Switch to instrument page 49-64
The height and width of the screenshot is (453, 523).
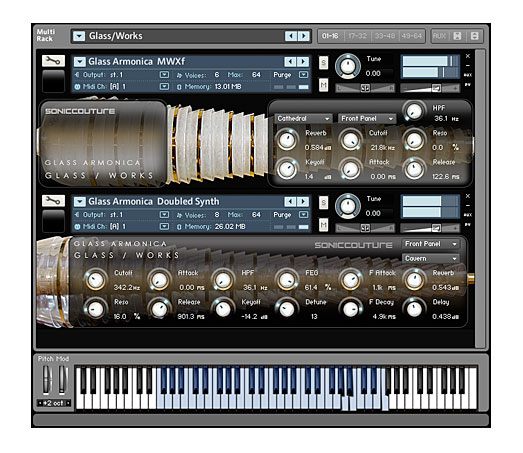412,36
